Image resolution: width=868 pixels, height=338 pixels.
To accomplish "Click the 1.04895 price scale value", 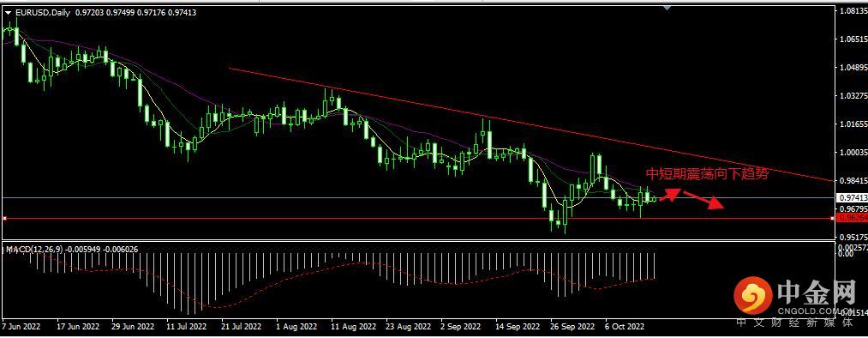I will pyautogui.click(x=853, y=68).
